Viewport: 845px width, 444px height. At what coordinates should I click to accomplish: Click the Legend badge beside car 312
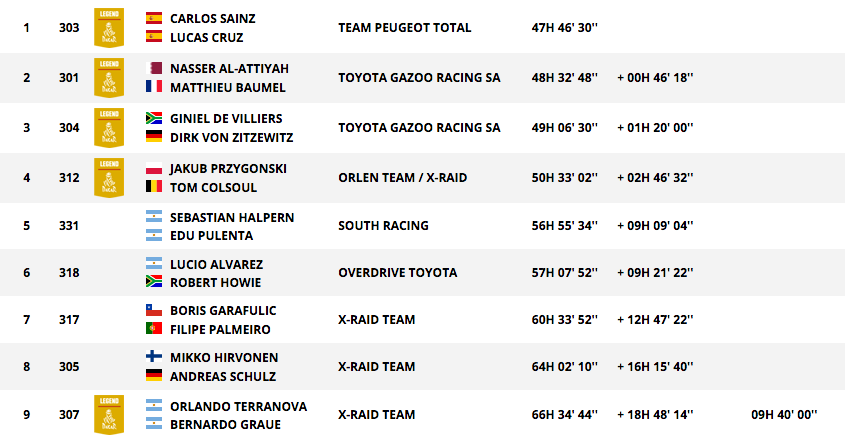[109, 178]
